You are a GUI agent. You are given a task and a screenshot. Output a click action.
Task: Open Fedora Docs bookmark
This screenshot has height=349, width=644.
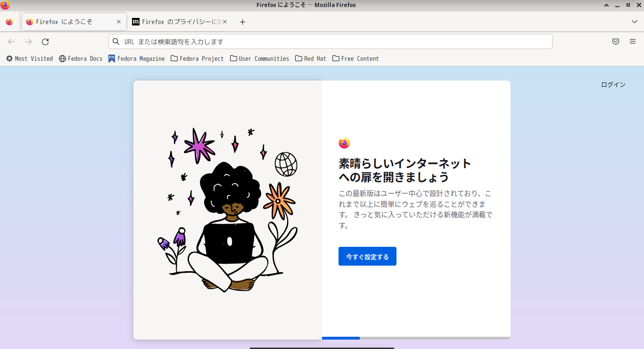(x=81, y=58)
